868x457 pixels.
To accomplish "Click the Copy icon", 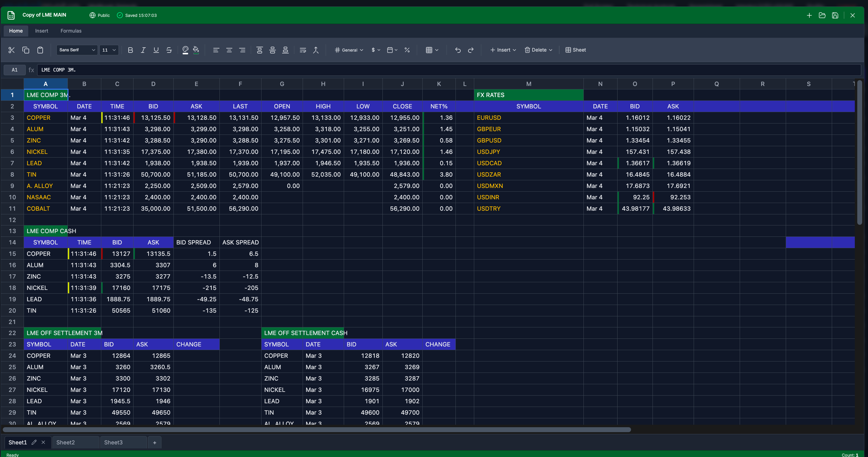I will [26, 50].
